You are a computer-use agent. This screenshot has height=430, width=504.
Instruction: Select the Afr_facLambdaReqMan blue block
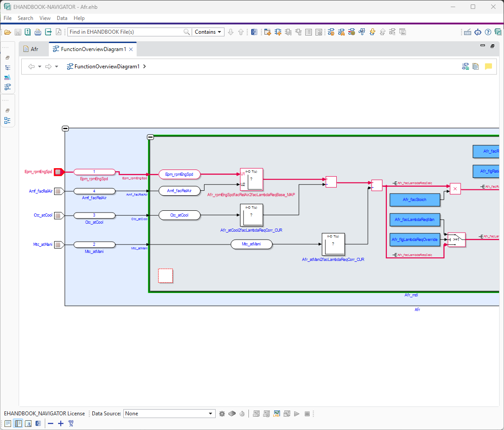tap(415, 220)
